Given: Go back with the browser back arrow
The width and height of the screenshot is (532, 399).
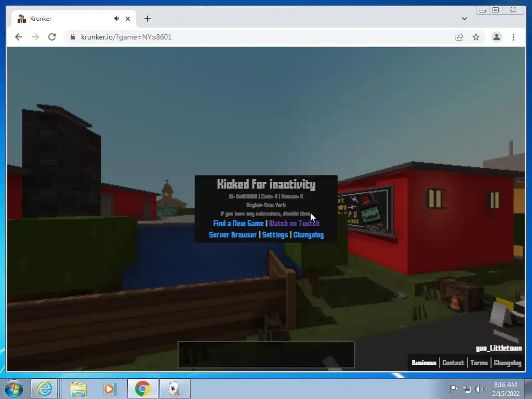Looking at the screenshot, I should [19, 37].
